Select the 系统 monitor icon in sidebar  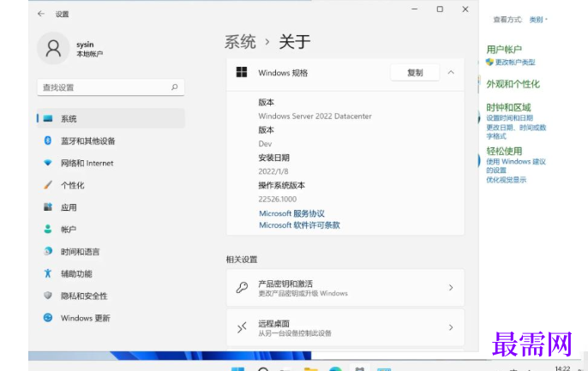click(x=48, y=118)
